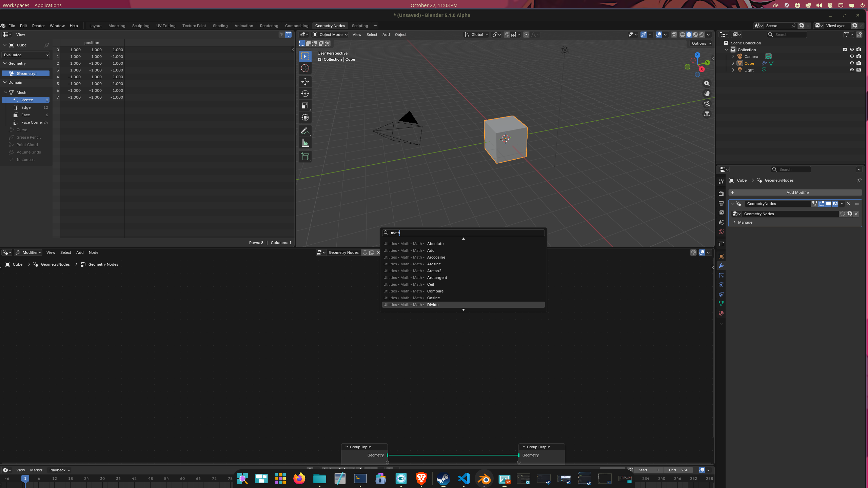
Task: Open the Object Mode dropdown
Action: point(330,35)
